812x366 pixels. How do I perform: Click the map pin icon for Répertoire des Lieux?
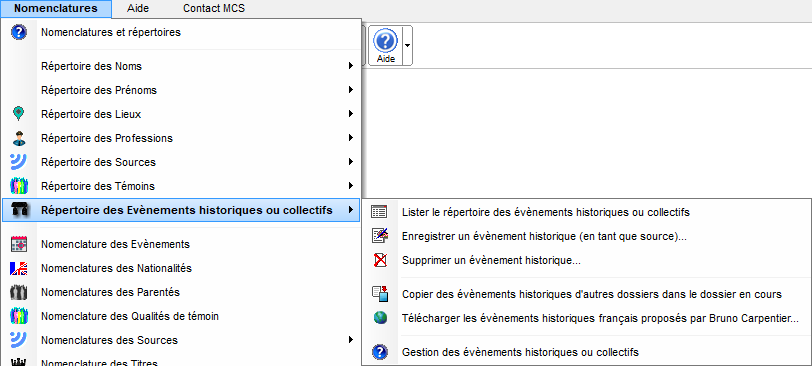click(19, 114)
